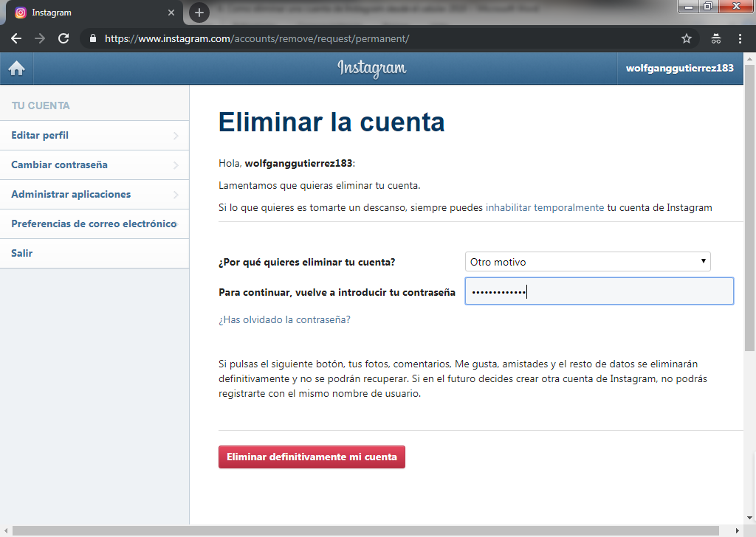Click the 'inhabilitar temporalmente' link

point(545,207)
